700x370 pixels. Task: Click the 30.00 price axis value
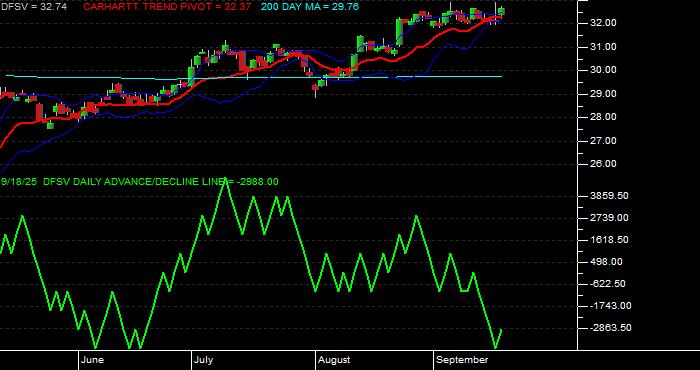604,70
